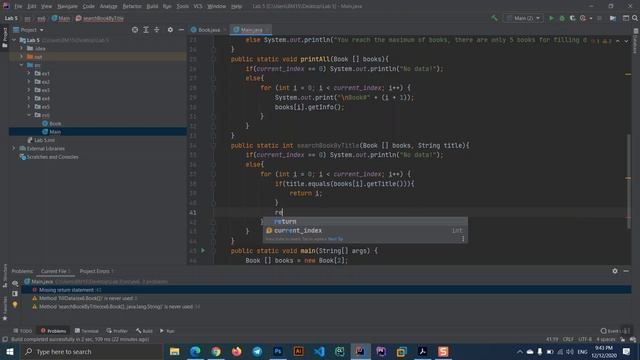The image size is (640, 360).
Task: Open the Event Log button
Action: tap(616, 331)
